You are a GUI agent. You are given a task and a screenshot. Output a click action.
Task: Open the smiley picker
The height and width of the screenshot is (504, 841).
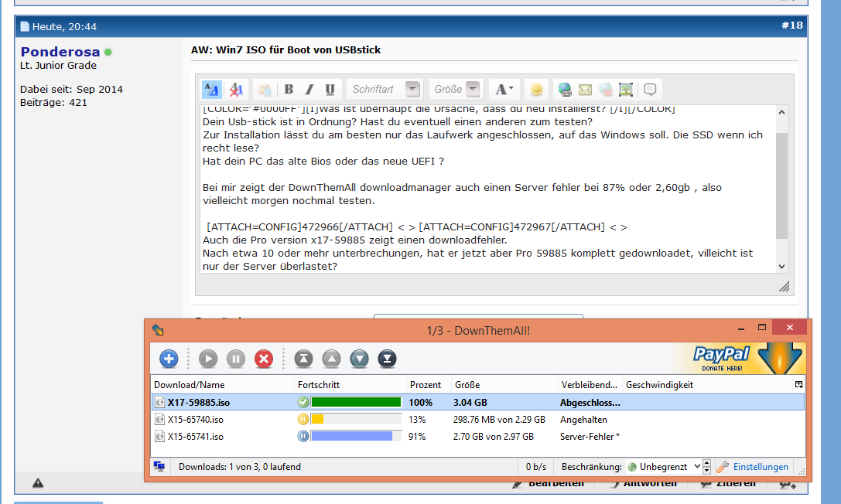click(536, 90)
